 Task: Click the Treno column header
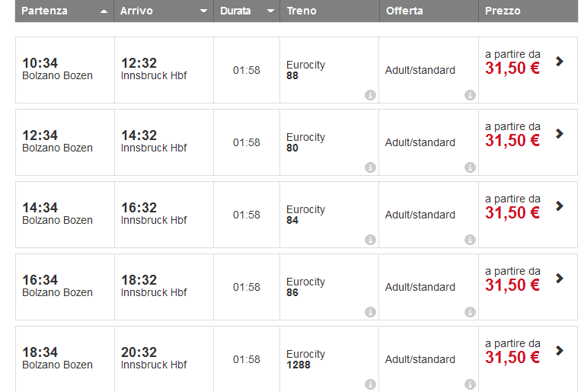[x=302, y=11]
